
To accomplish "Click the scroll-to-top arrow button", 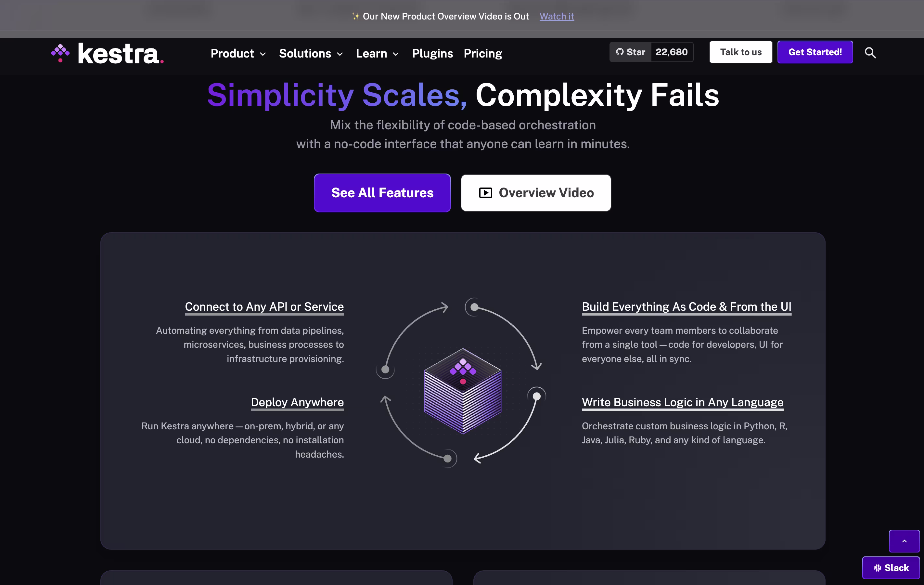I will [904, 541].
